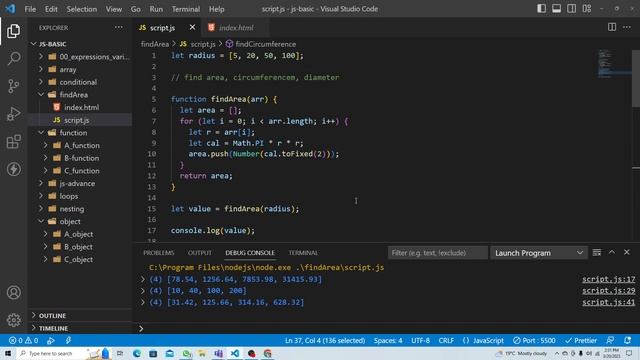Switch to the index.html editor tab

(236, 27)
